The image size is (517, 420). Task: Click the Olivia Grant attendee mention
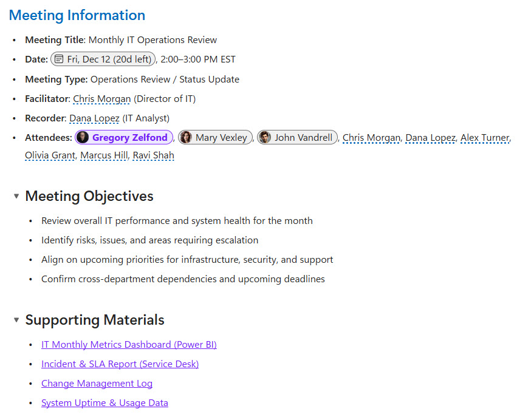tap(50, 155)
